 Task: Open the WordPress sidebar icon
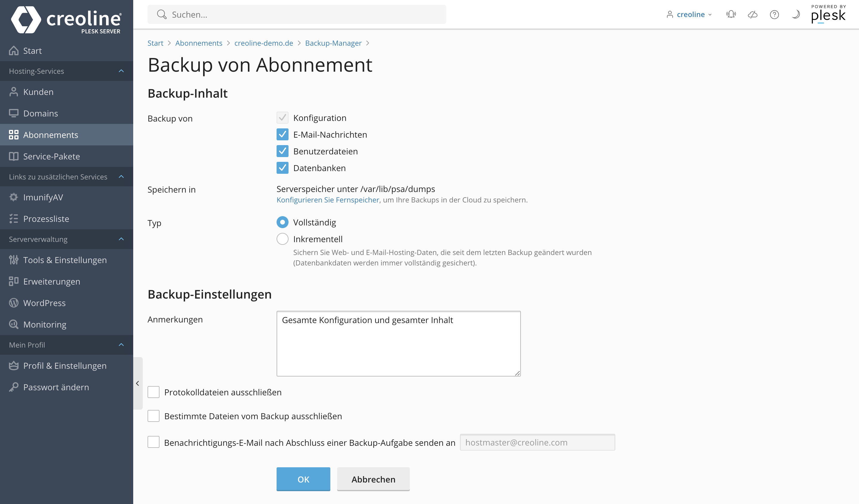[14, 303]
